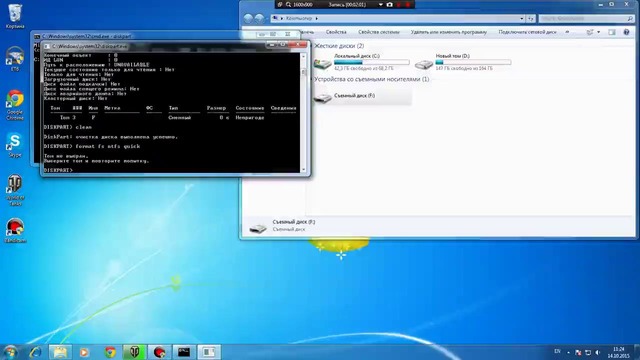The height and width of the screenshot is (360, 640).
Task: Show hidden system tray icons
Action: tap(568, 352)
